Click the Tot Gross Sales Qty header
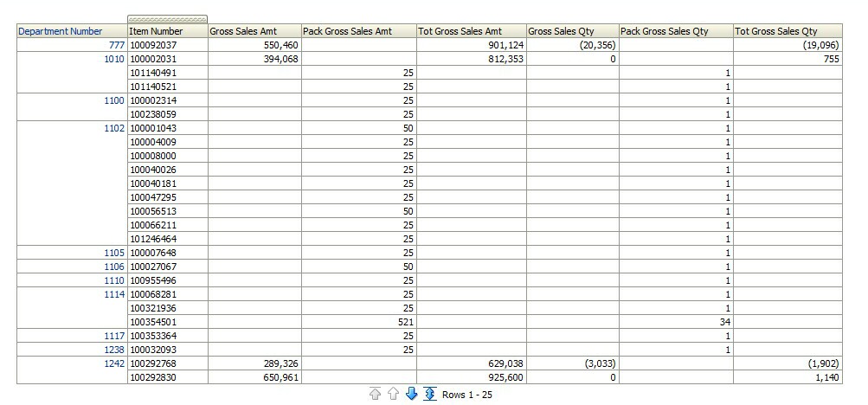 click(x=776, y=31)
